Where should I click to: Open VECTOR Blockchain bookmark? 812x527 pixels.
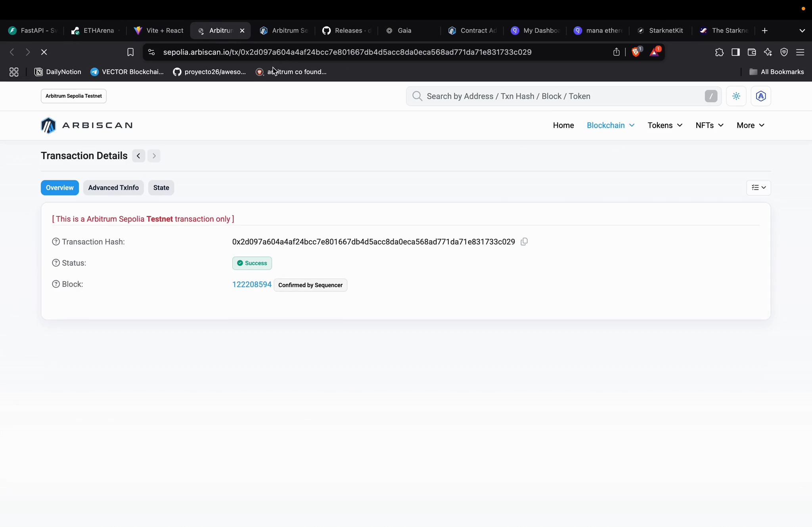point(127,72)
